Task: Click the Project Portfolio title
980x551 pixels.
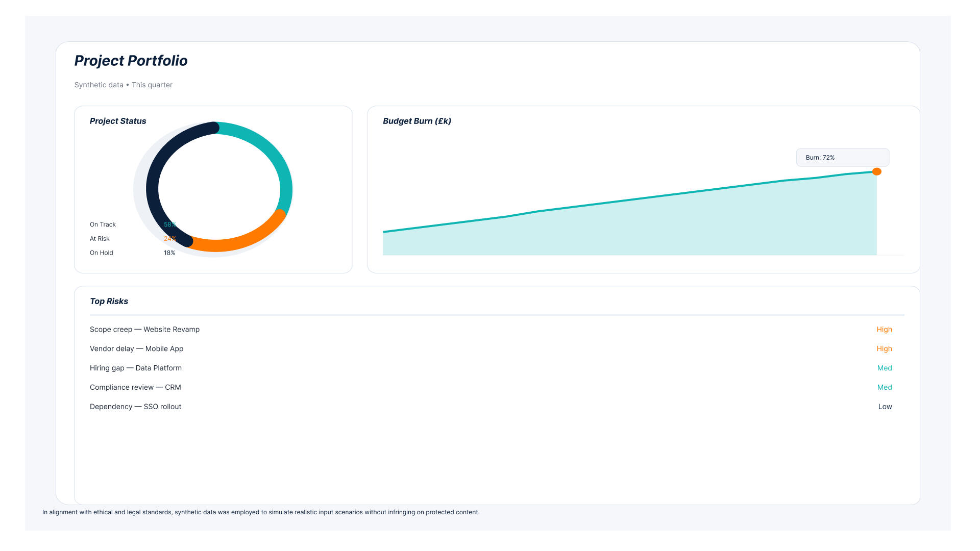Action: pyautogui.click(x=131, y=61)
